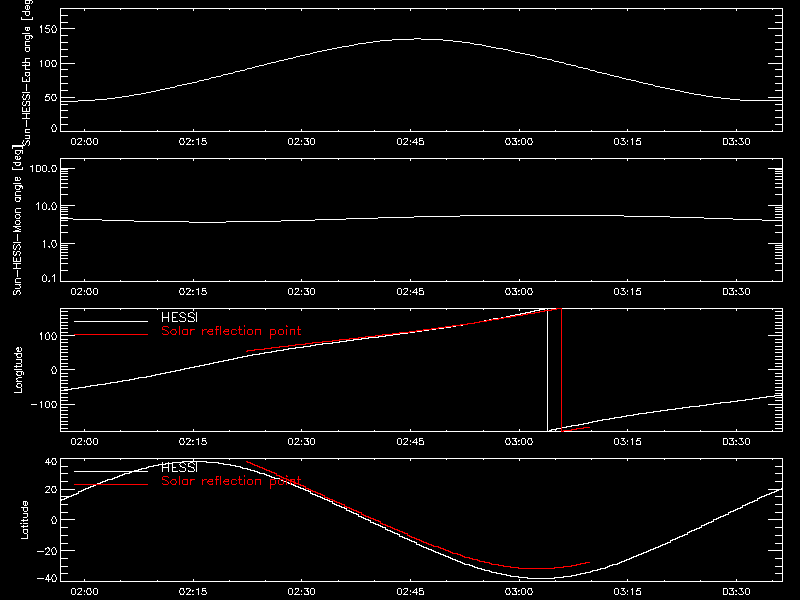Click the Longitude y-axis label
800x600 pixels.
pos(18,370)
